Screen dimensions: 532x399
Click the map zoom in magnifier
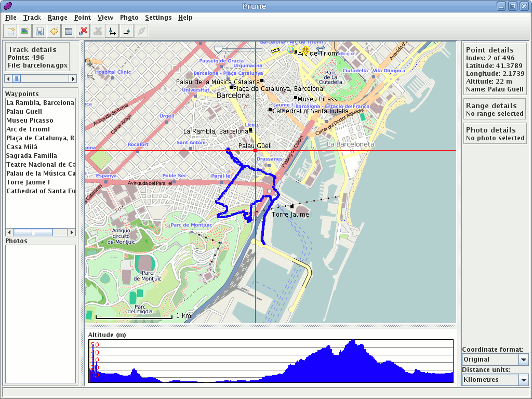90,64
